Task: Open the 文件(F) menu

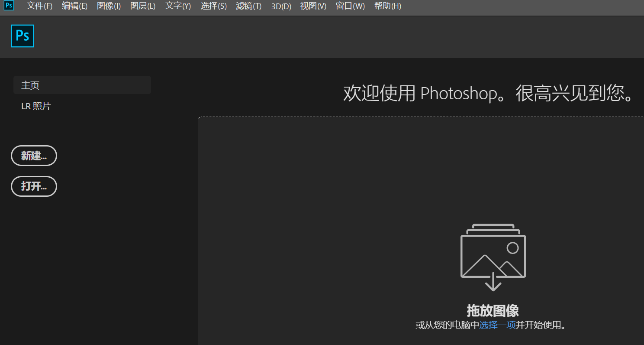Action: pyautogui.click(x=39, y=6)
